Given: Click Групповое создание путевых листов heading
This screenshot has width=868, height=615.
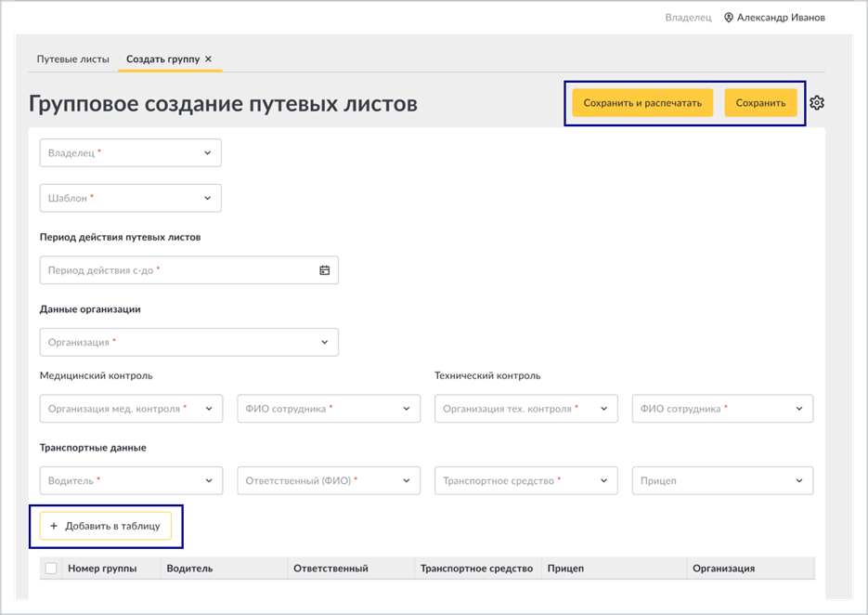Looking at the screenshot, I should (x=223, y=104).
